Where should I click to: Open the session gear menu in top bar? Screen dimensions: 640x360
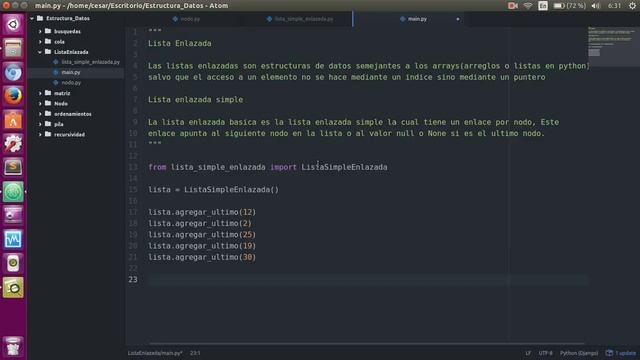[x=632, y=6]
